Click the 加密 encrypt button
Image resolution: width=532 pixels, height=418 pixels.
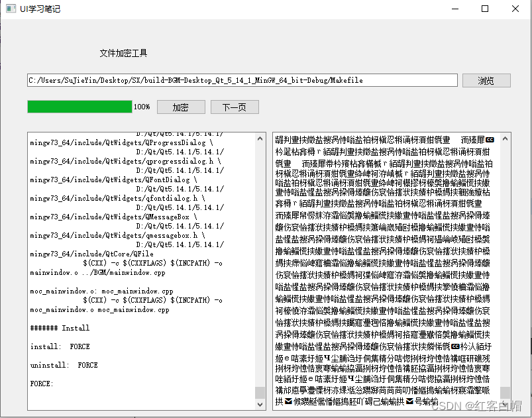pos(180,107)
